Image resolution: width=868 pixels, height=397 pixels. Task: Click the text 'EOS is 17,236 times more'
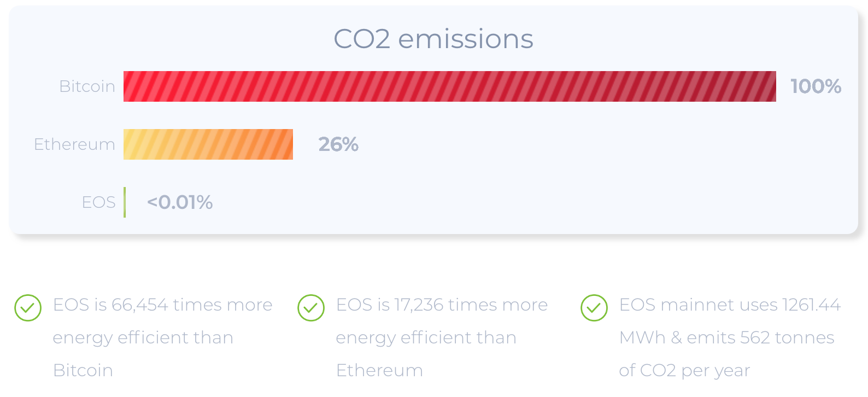pos(442,305)
